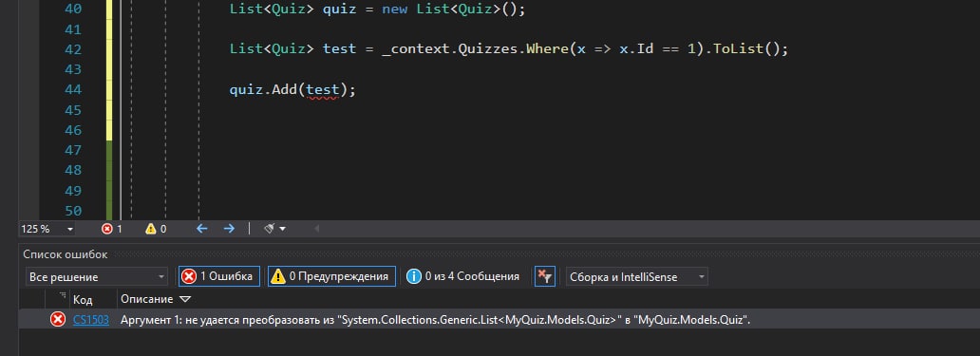Click "Where" method call on line 42
The image size is (980, 356).
pos(547,48)
